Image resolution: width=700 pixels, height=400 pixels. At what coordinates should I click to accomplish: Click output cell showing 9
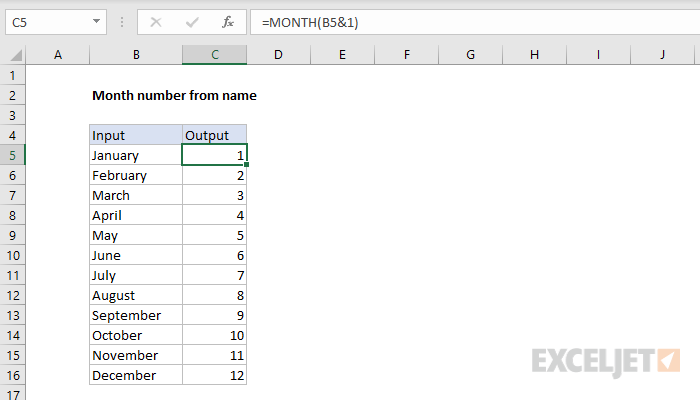(x=214, y=315)
